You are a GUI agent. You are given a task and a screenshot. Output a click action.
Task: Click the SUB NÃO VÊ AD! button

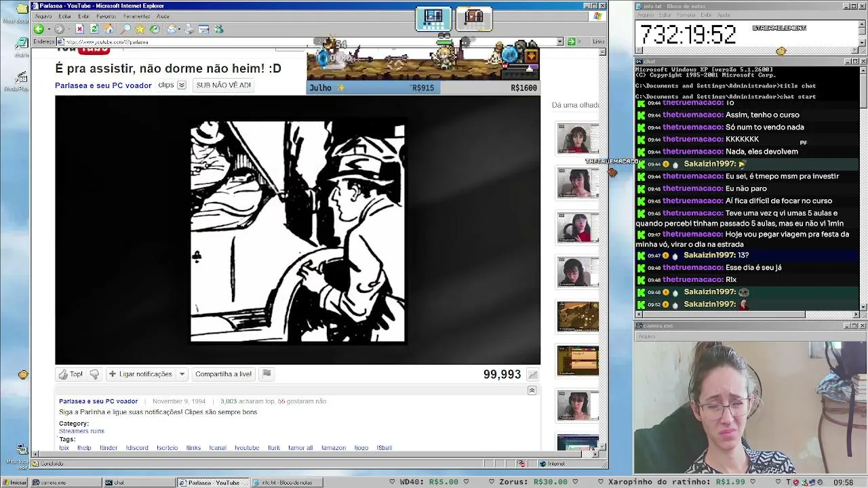[223, 85]
